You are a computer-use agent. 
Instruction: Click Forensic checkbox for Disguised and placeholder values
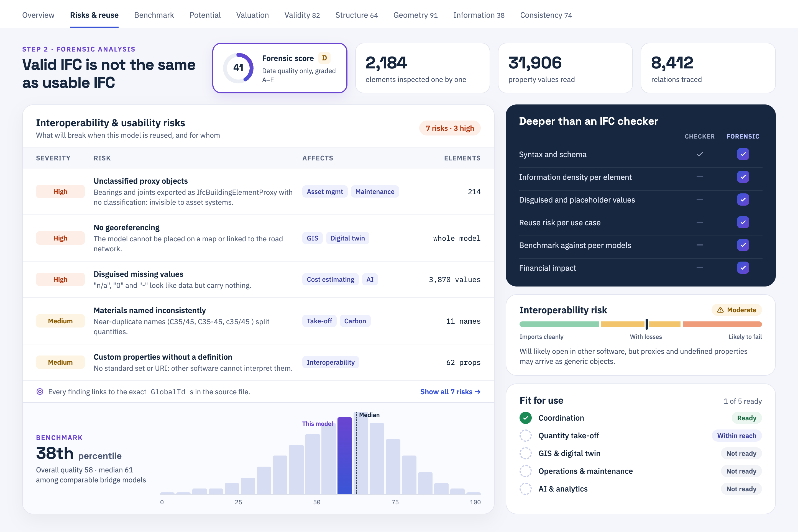[x=743, y=199]
